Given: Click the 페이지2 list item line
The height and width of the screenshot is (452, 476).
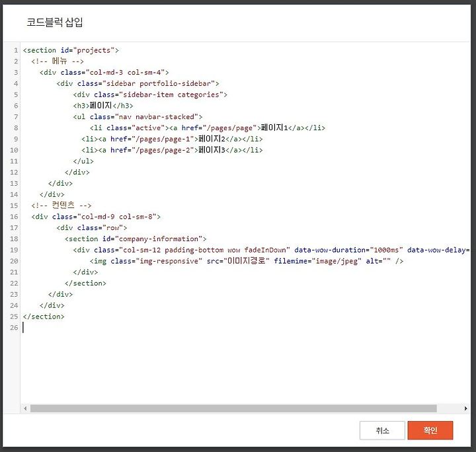Looking at the screenshot, I should point(172,139).
